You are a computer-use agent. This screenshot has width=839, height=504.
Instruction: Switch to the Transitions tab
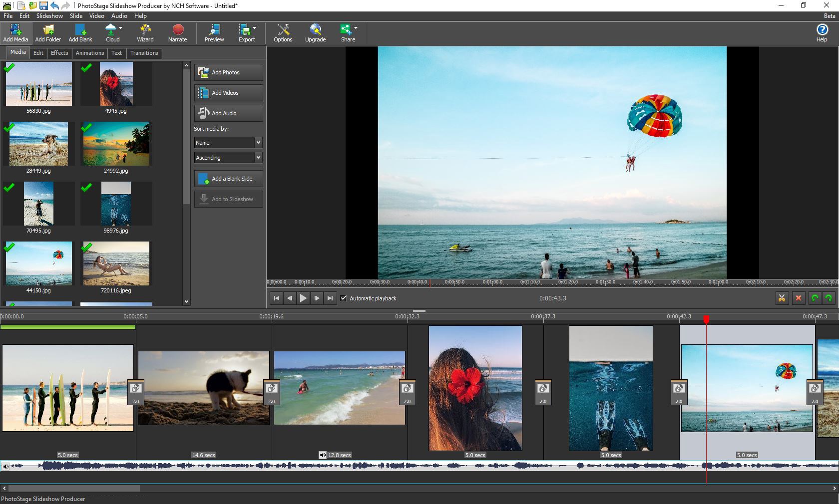[x=144, y=53]
